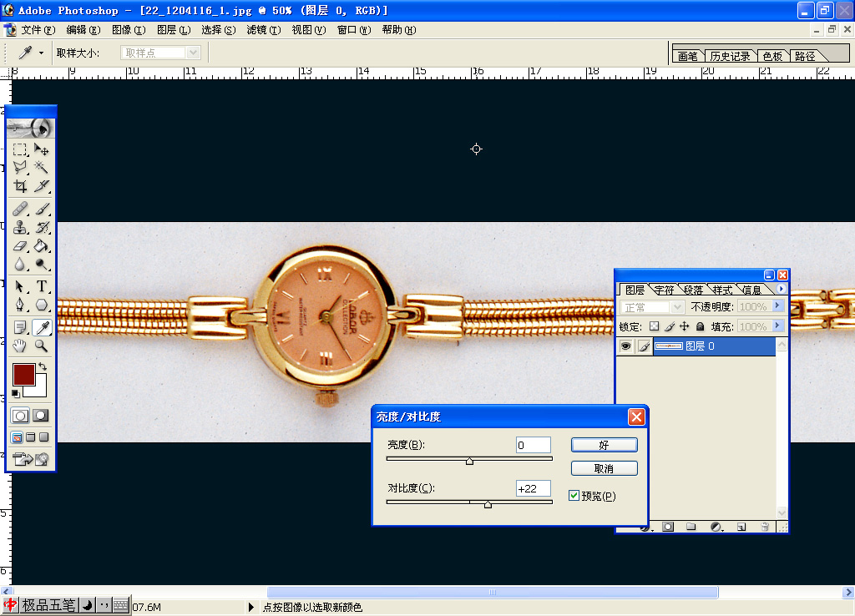
Task: Open 文件(F) menu
Action: click(38, 30)
